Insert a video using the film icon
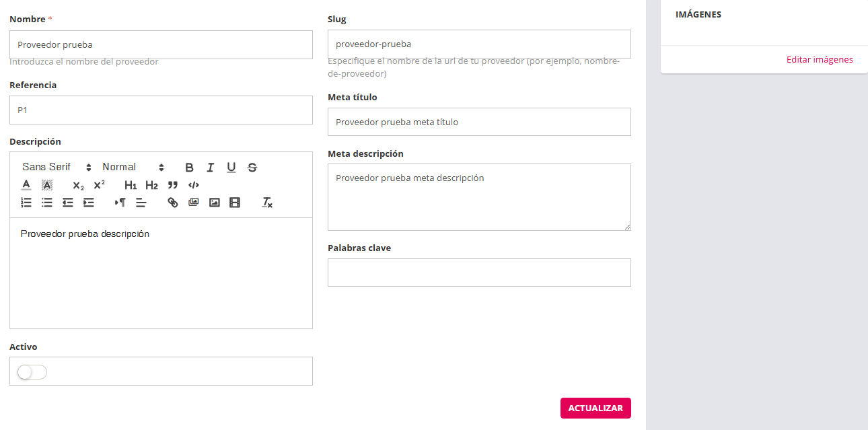868x430 pixels. tap(235, 203)
